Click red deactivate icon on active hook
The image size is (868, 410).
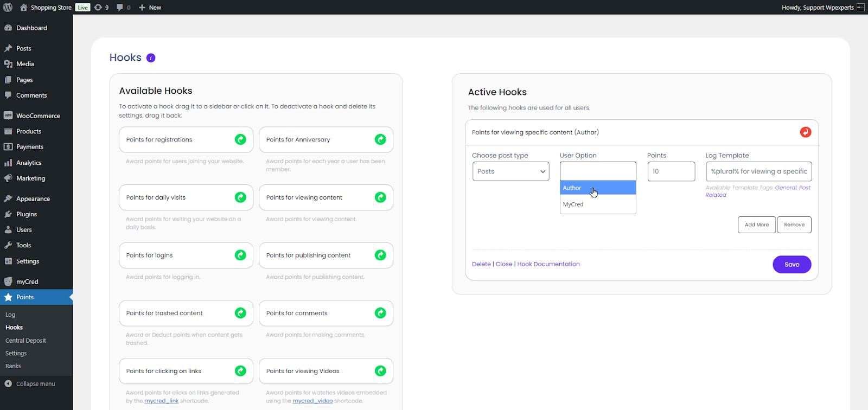pyautogui.click(x=806, y=132)
